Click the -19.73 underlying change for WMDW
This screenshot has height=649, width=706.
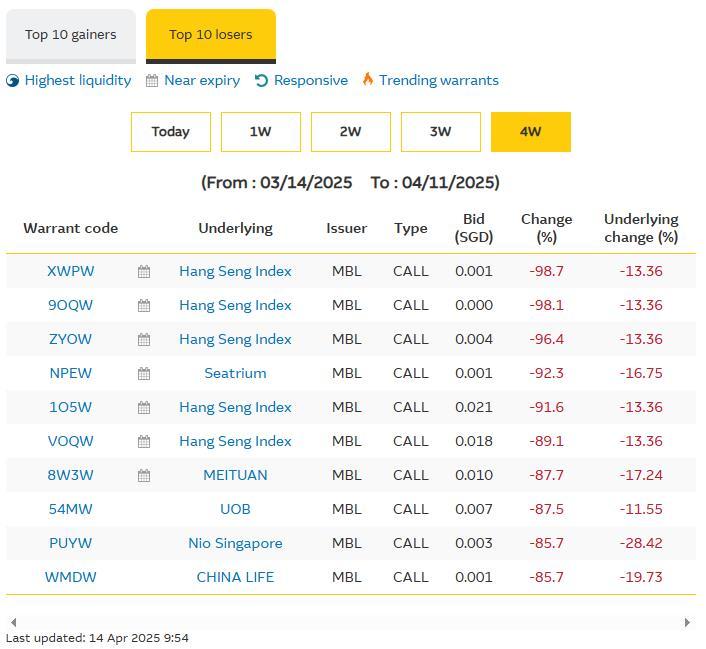pyautogui.click(x=641, y=577)
